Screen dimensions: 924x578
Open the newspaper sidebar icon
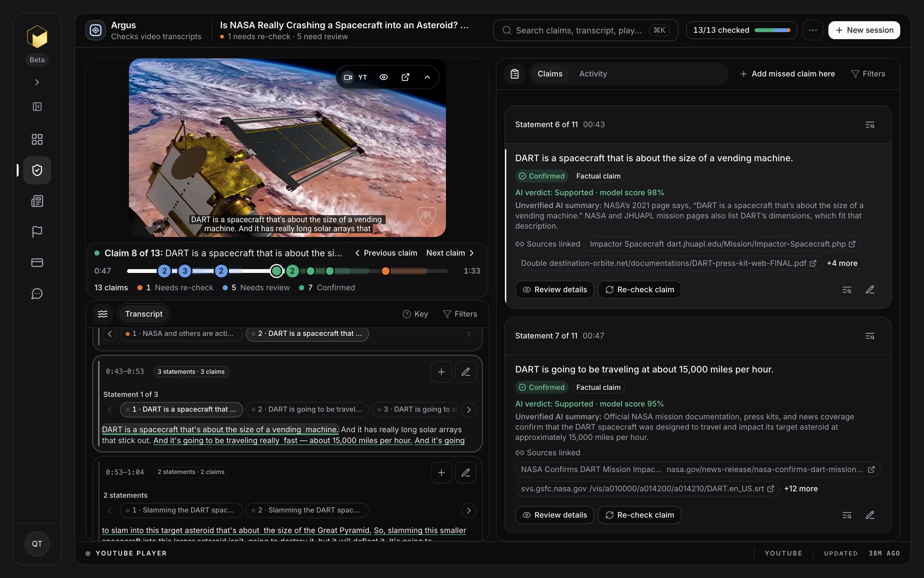tap(37, 201)
